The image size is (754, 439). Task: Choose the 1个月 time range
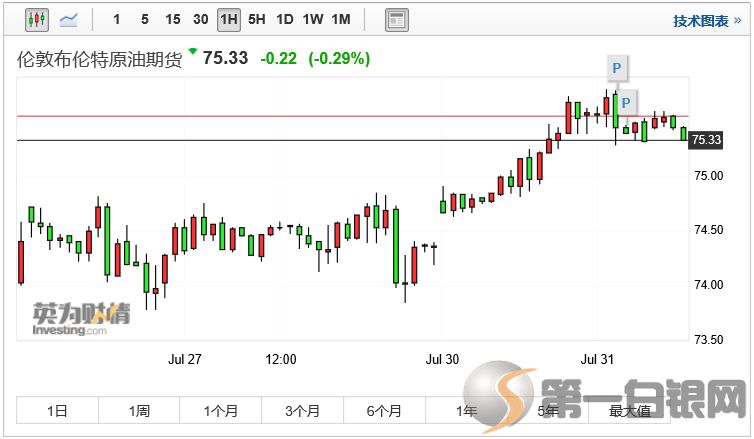[x=221, y=411]
